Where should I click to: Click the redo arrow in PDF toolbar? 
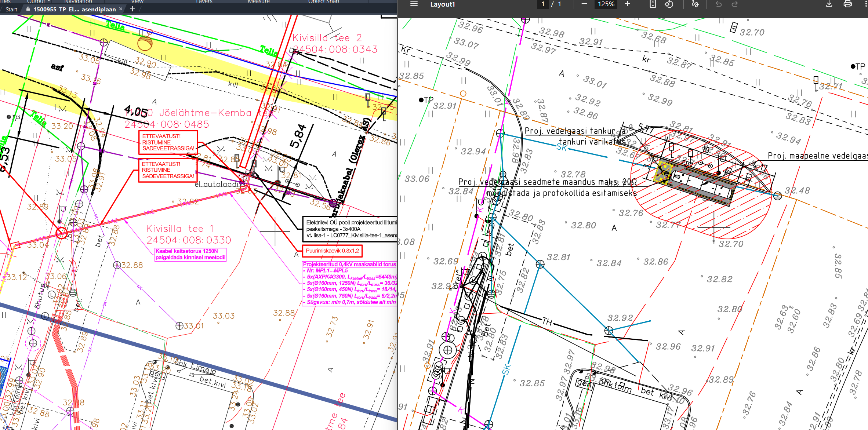point(734,4)
